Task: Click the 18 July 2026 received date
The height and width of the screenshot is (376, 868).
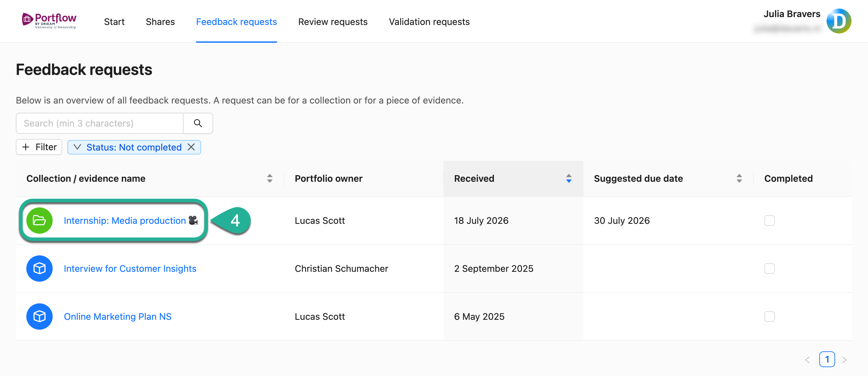Action: (481, 221)
